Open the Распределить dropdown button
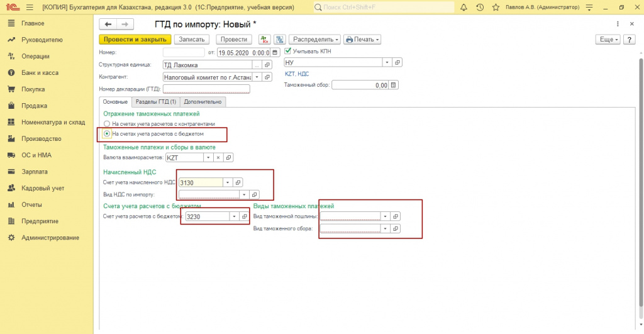644x334 pixels. tap(314, 40)
